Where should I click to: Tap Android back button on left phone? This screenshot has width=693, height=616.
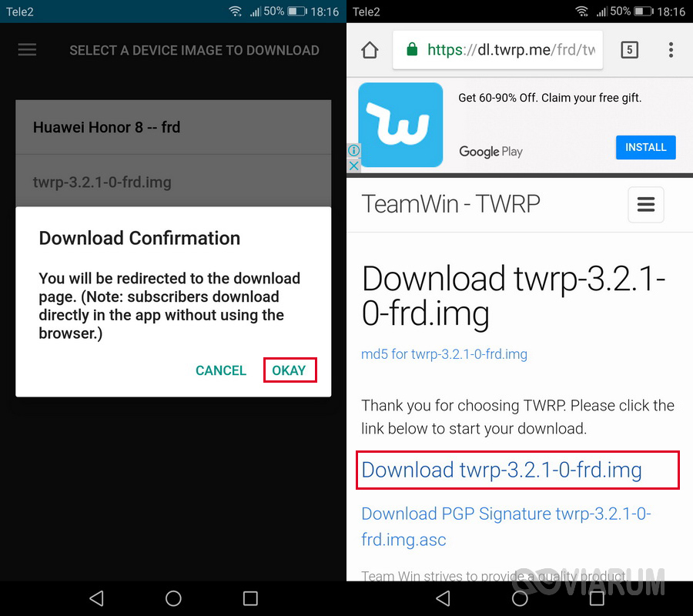[x=96, y=598]
